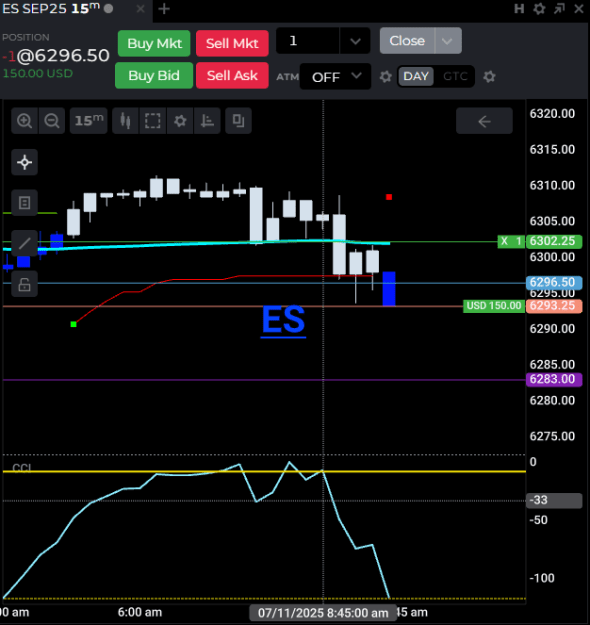
Task: Select the line drawing tool
Action: (x=25, y=243)
